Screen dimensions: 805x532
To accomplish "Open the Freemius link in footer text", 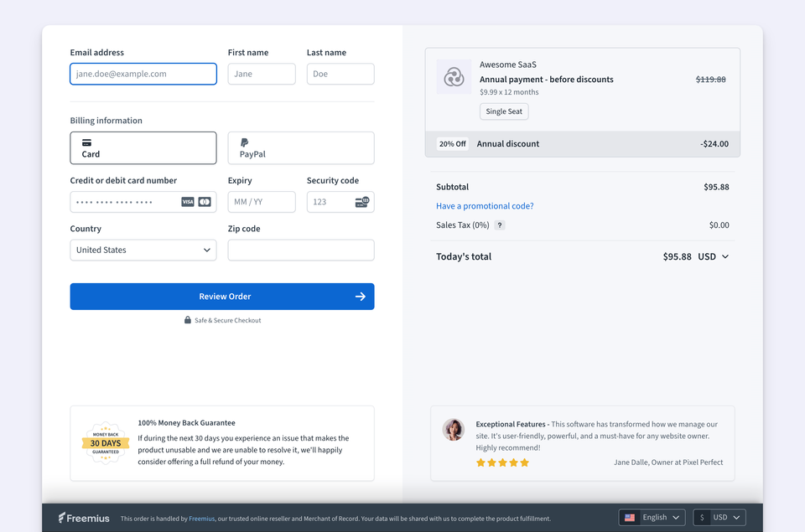I will click(200, 519).
